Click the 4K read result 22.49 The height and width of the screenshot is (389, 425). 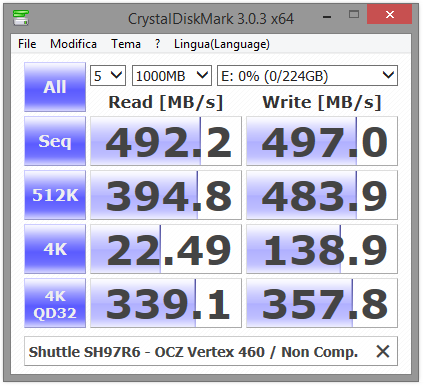tap(166, 249)
